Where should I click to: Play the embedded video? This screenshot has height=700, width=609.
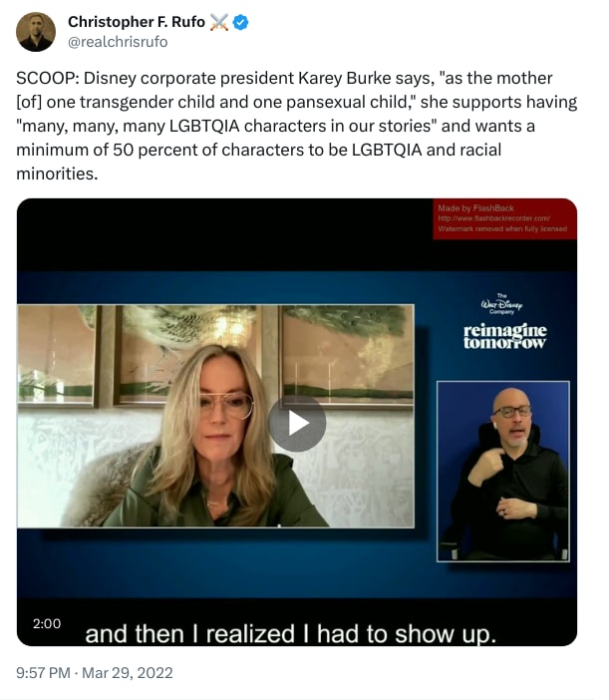tap(297, 423)
